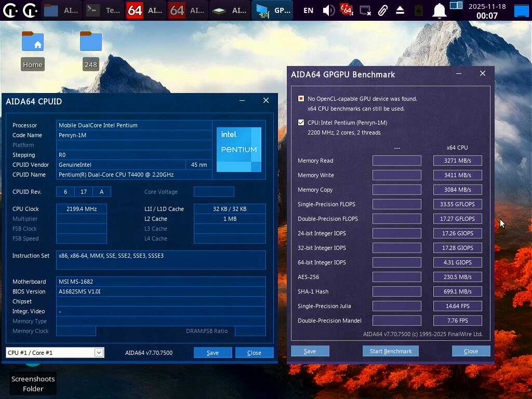Click the Instruction Set field text

(x=161, y=260)
